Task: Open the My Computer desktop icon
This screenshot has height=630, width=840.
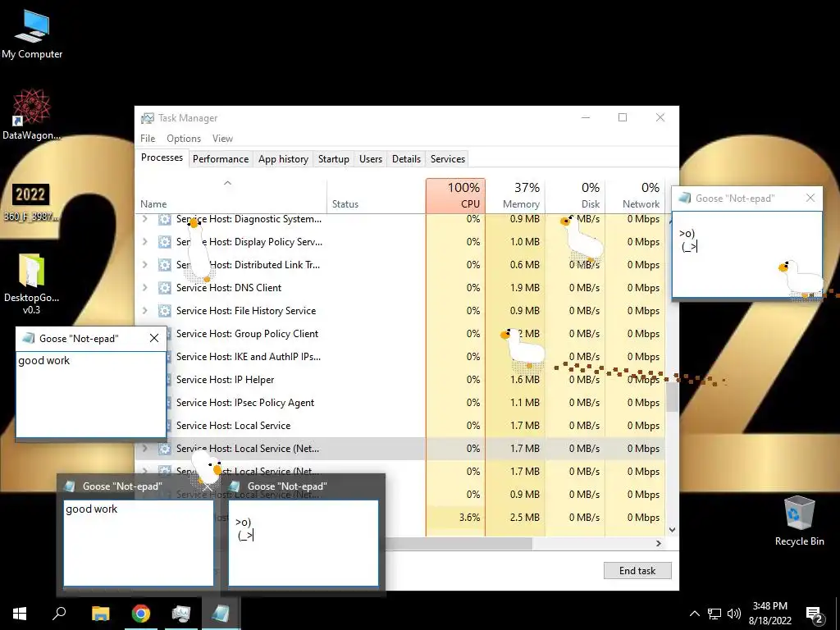Action: click(32, 34)
